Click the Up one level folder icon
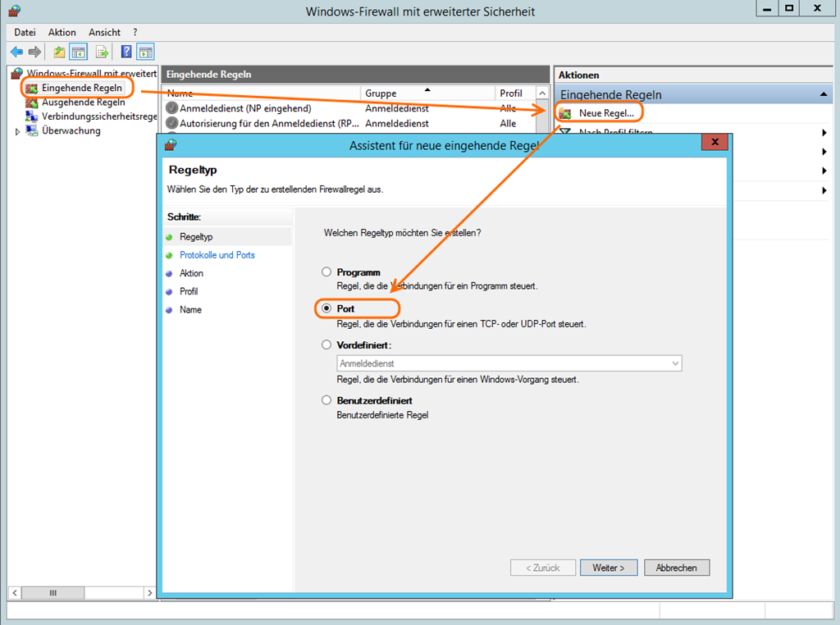 pyautogui.click(x=59, y=52)
